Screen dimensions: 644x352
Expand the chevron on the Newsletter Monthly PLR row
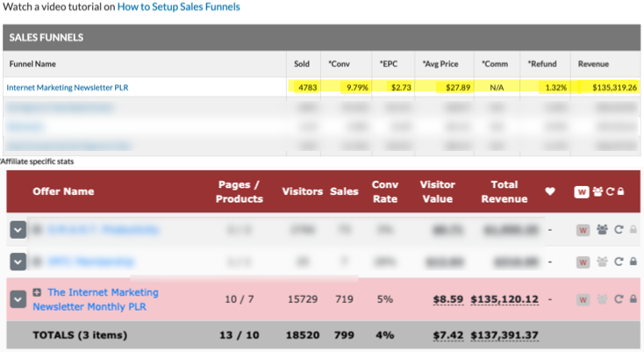(x=18, y=299)
